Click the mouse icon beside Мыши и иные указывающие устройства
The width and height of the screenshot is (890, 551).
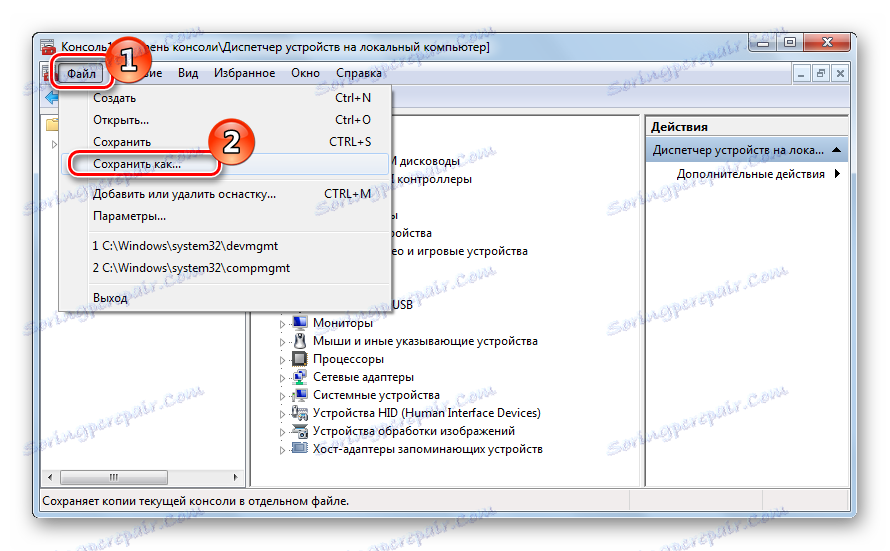pyautogui.click(x=299, y=341)
